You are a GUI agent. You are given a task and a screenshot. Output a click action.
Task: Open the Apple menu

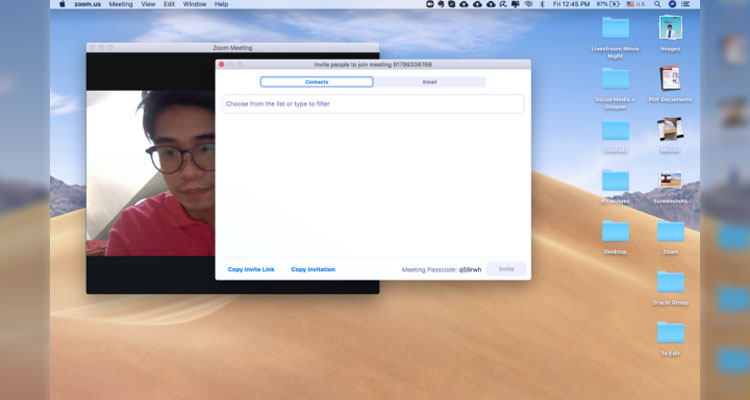(62, 4)
